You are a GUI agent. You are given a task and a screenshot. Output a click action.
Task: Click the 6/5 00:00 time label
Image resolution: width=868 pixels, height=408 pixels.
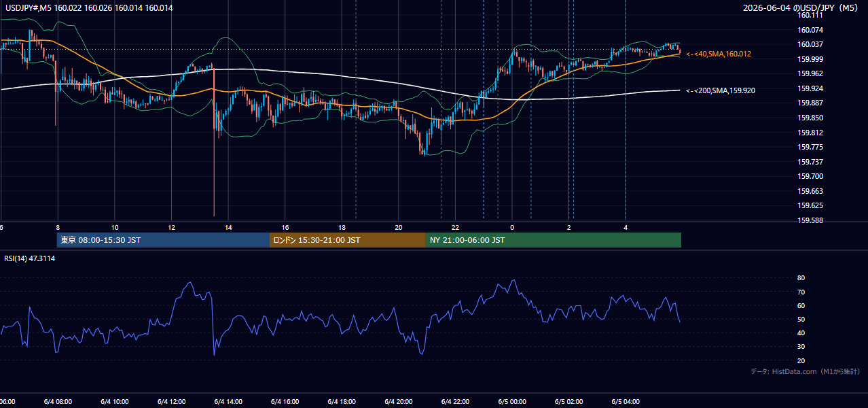(512, 401)
